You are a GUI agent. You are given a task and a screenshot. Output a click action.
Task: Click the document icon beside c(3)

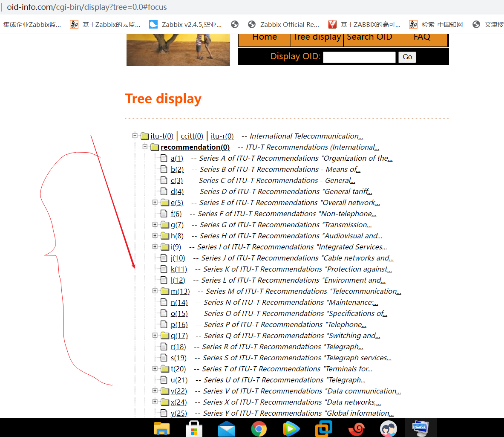click(164, 180)
